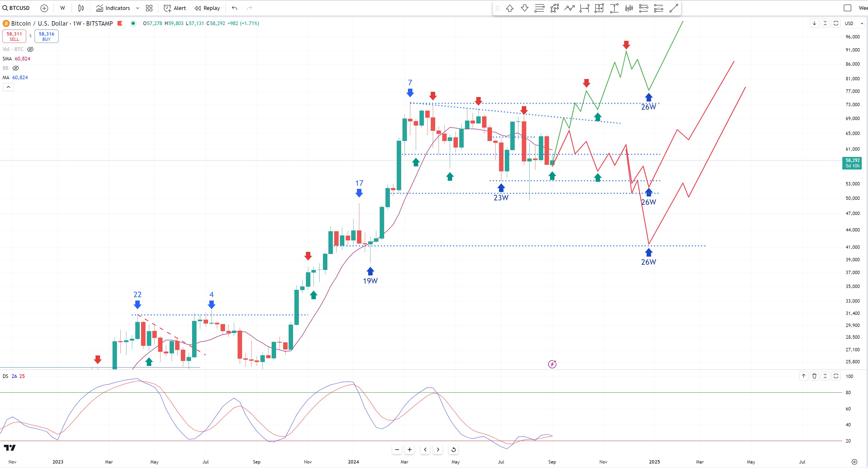Screen dimensions: 868x469
Task: Click the add symbol plus icon
Action: (44, 8)
